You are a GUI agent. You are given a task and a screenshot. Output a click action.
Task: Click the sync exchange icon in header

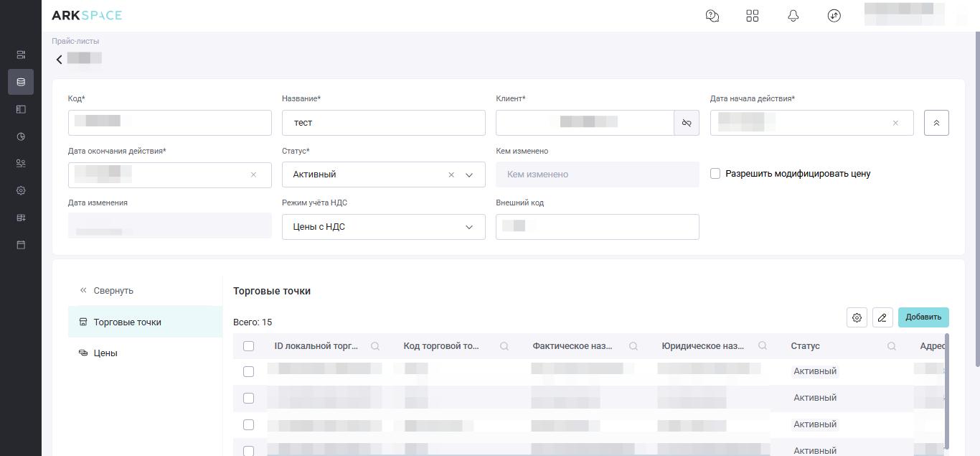click(834, 16)
